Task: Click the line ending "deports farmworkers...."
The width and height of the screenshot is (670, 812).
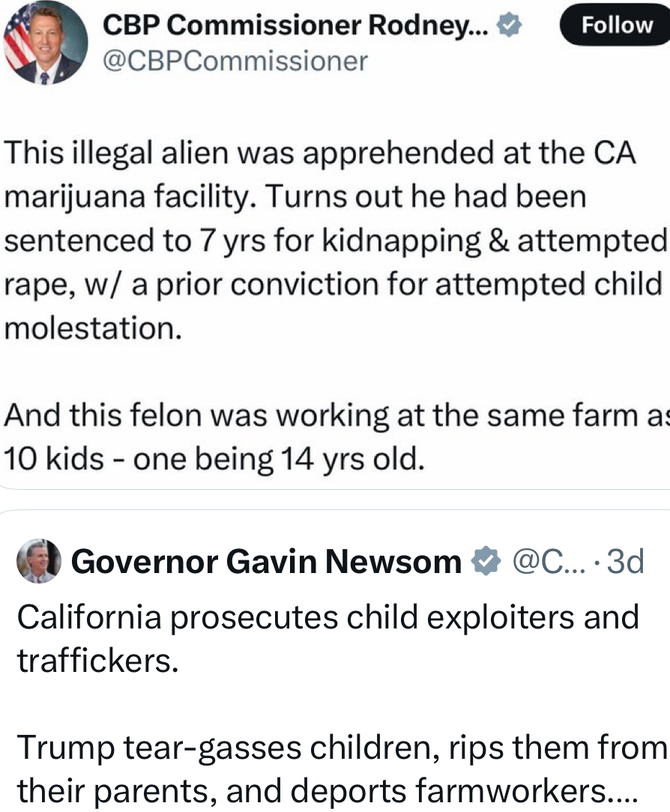Action: (x=326, y=790)
